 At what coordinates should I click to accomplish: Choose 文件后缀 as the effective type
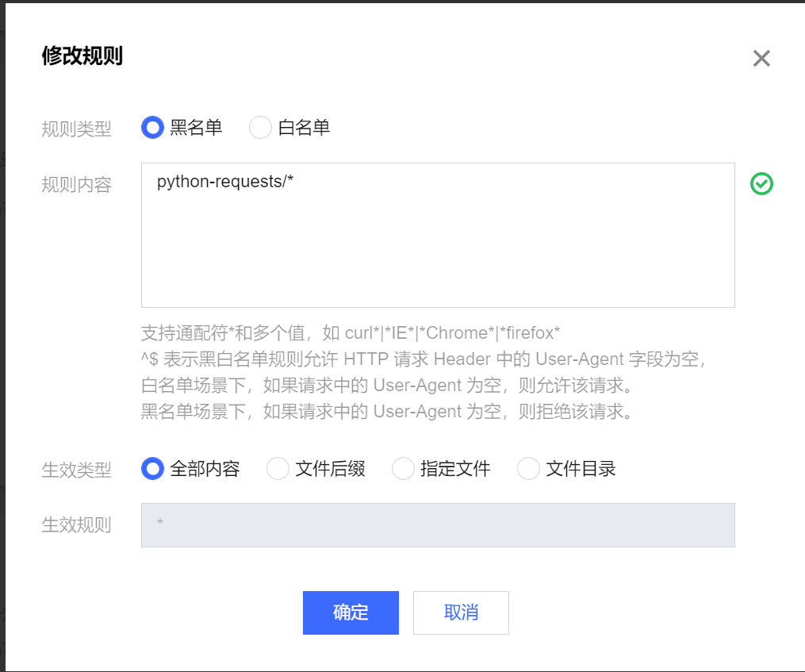[x=278, y=469]
